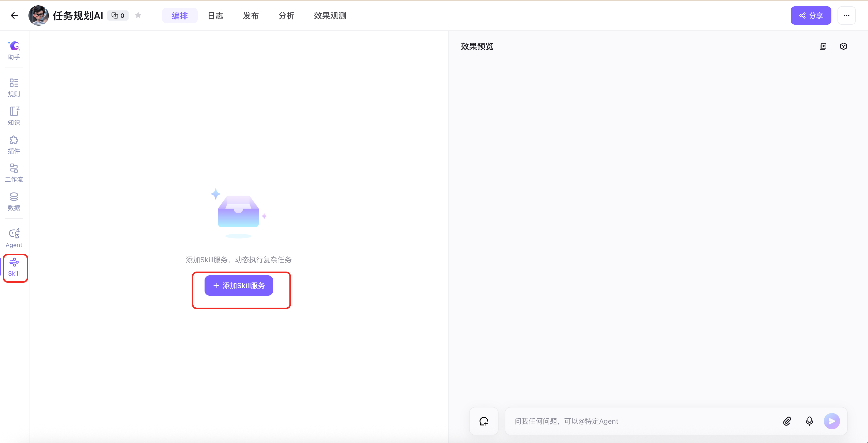868x443 pixels.
Task: Open the 规则 rules panel
Action: [14, 87]
